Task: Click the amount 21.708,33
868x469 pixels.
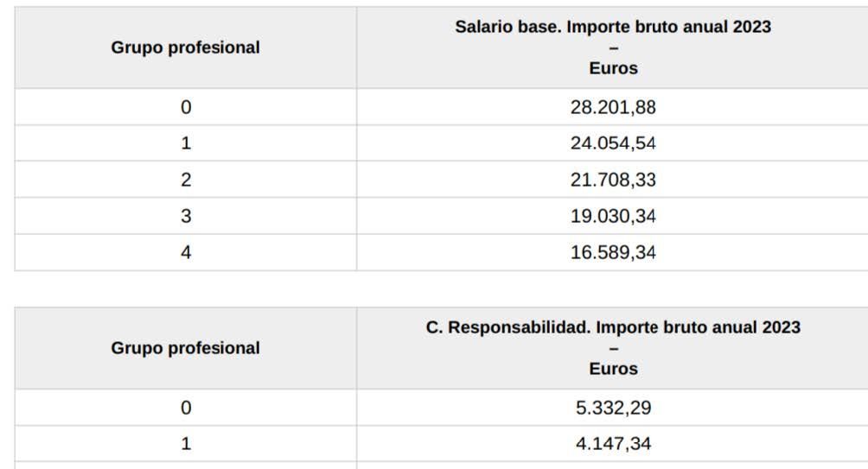Action: (x=613, y=180)
